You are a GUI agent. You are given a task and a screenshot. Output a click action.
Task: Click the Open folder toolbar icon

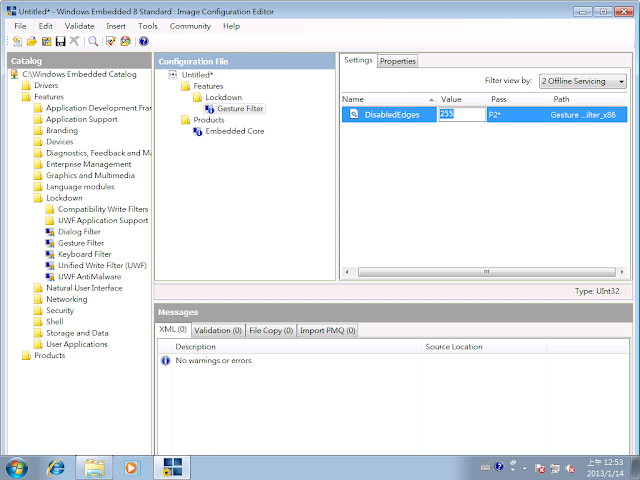click(32, 41)
